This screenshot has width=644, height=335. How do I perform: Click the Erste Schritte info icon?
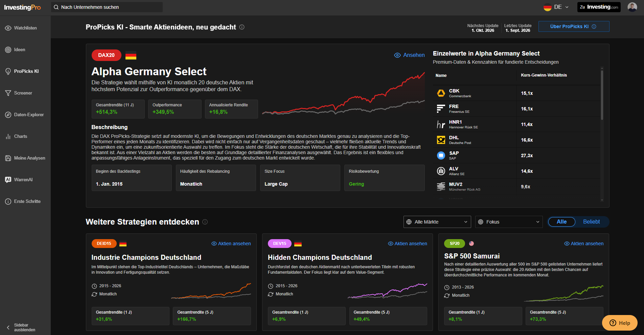pyautogui.click(x=8, y=202)
